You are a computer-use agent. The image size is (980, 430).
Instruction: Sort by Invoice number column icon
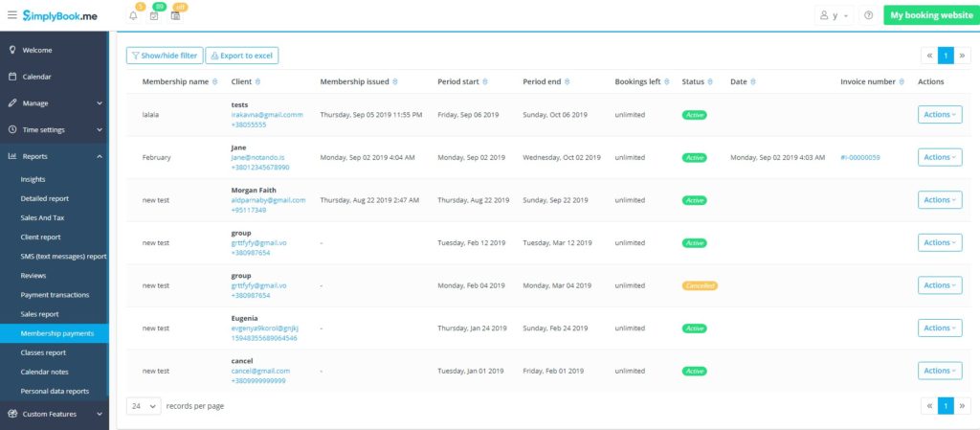902,81
